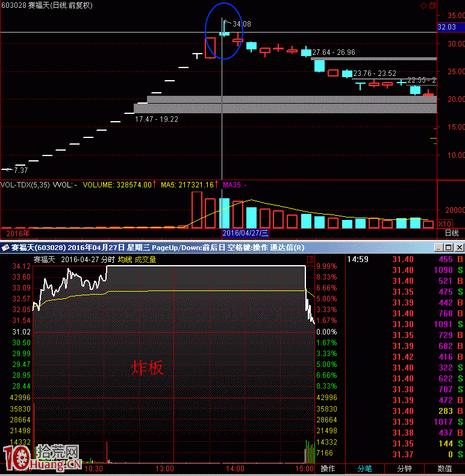Click the 14:00 time axis label
The image size is (465, 476).
click(x=235, y=469)
